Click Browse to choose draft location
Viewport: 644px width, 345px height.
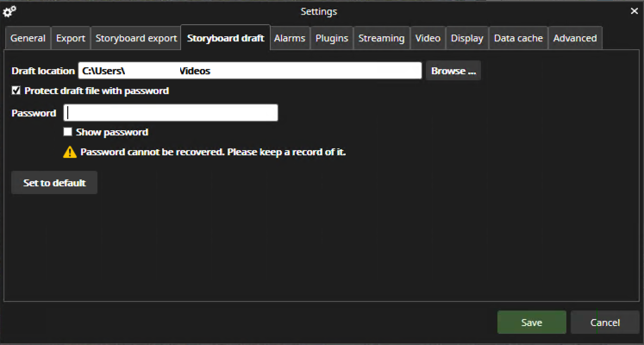(453, 71)
